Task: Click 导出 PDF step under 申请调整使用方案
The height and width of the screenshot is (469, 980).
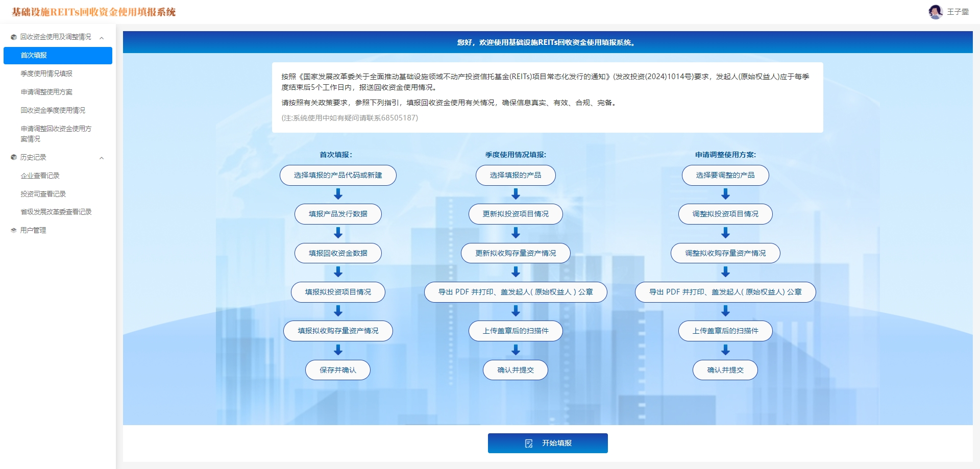Action: click(725, 292)
